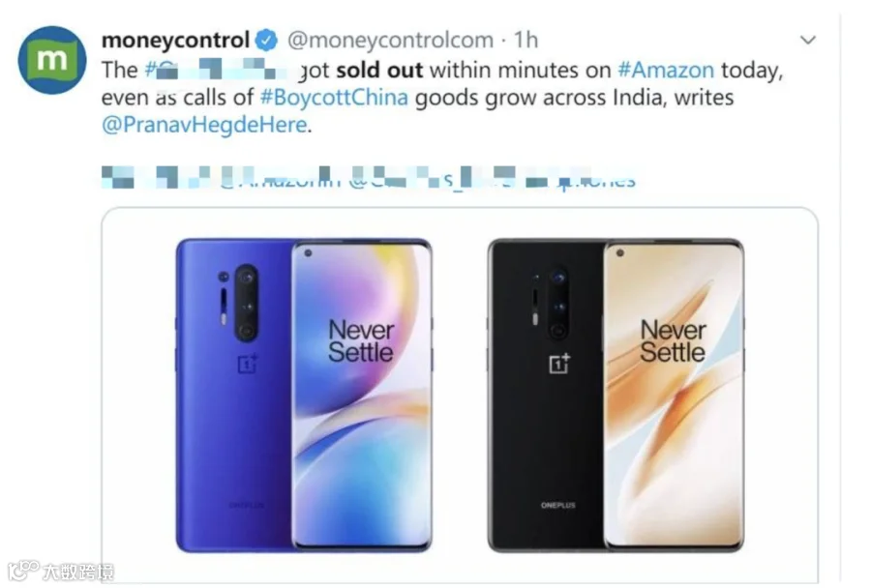Click the OnePlus logo on blue phone
Screen dimensions: 871x588
click(248, 364)
